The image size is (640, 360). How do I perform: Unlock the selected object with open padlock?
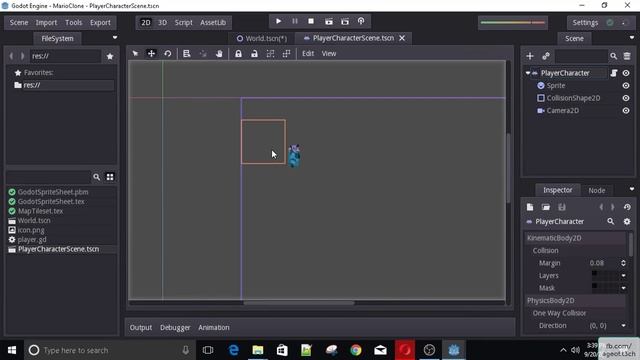pos(254,53)
